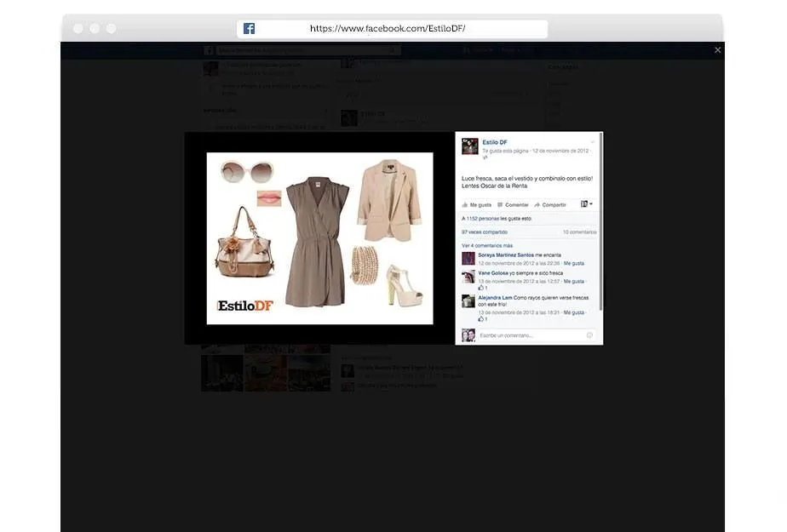The height and width of the screenshot is (532, 787).
Task: Click the share arrow icon beside 'Compartir'
Action: [537, 204]
